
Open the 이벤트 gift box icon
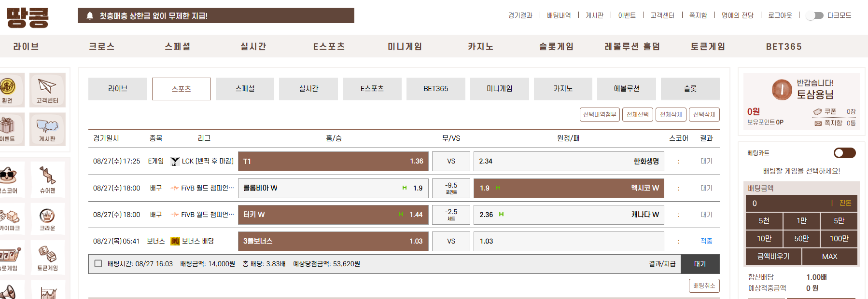point(9,129)
